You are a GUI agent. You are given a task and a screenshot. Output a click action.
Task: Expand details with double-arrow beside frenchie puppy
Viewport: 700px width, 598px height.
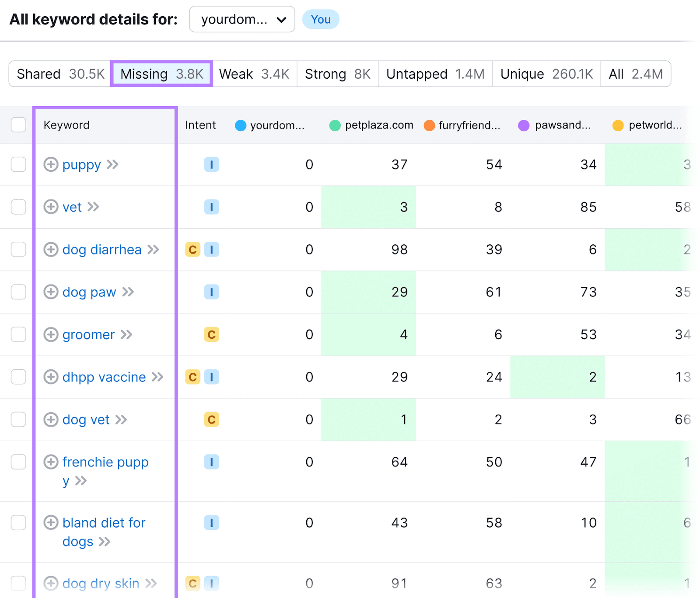[81, 481]
